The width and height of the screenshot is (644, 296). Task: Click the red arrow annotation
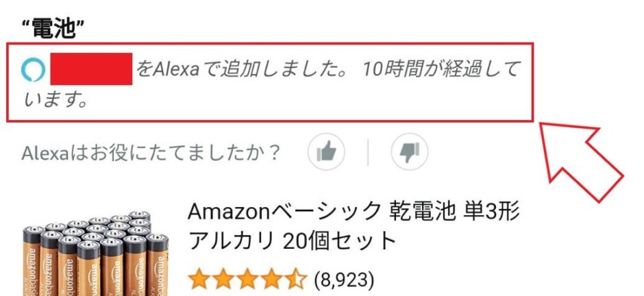581,162
